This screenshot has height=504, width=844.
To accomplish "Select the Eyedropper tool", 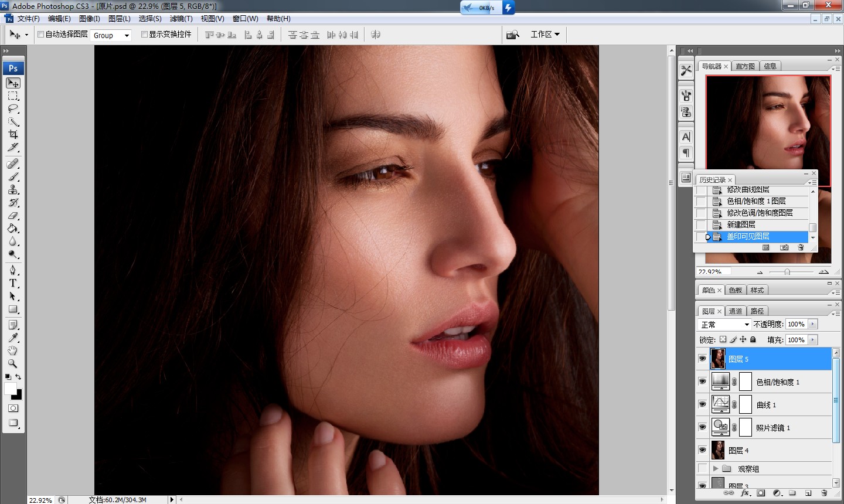I will coord(13,338).
